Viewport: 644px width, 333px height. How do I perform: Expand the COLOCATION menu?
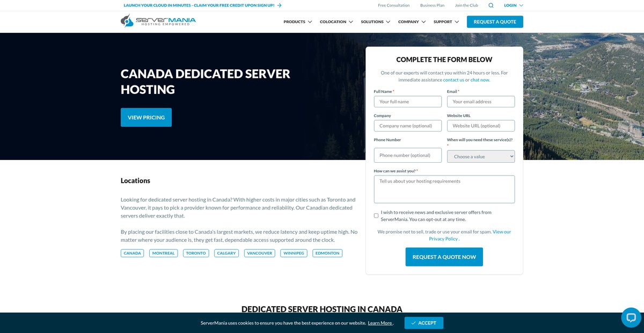(336, 22)
